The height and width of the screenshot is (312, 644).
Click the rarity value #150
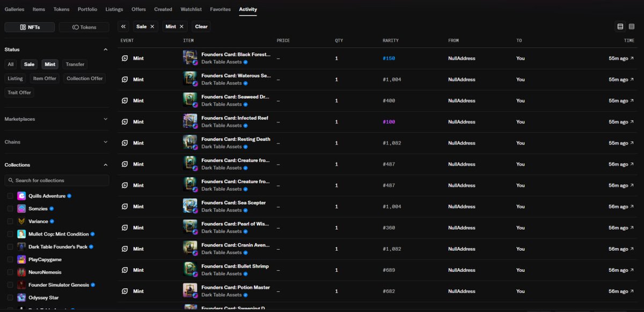(x=389, y=58)
